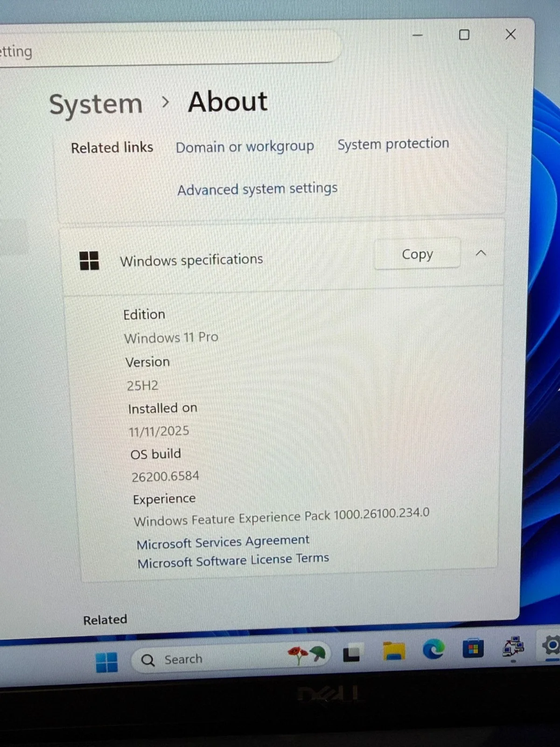Viewport: 560px width, 747px height.
Task: Click the 'OS build' label
Action: (155, 454)
